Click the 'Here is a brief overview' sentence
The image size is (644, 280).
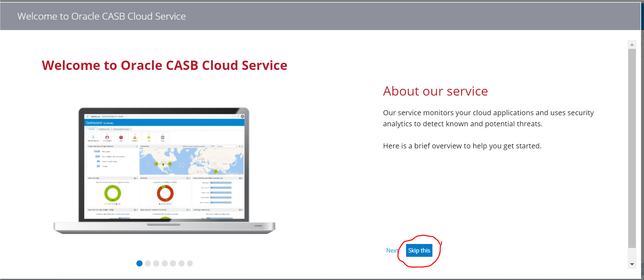462,146
